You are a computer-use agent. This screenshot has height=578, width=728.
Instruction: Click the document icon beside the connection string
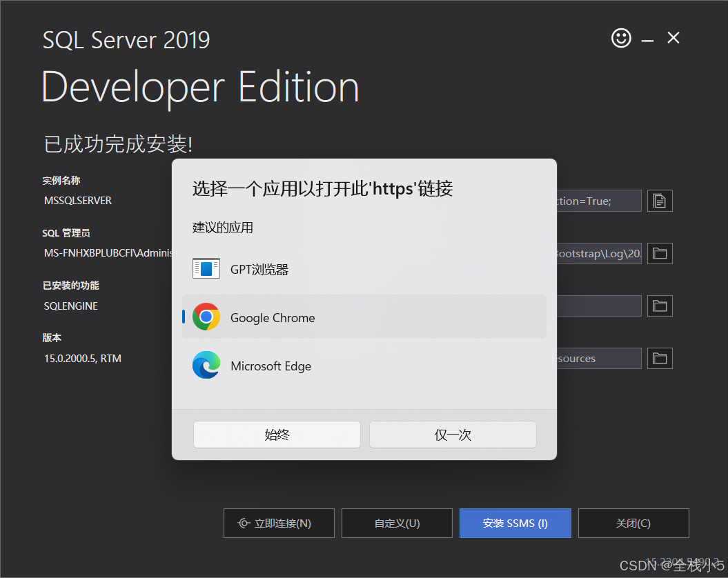tap(659, 201)
